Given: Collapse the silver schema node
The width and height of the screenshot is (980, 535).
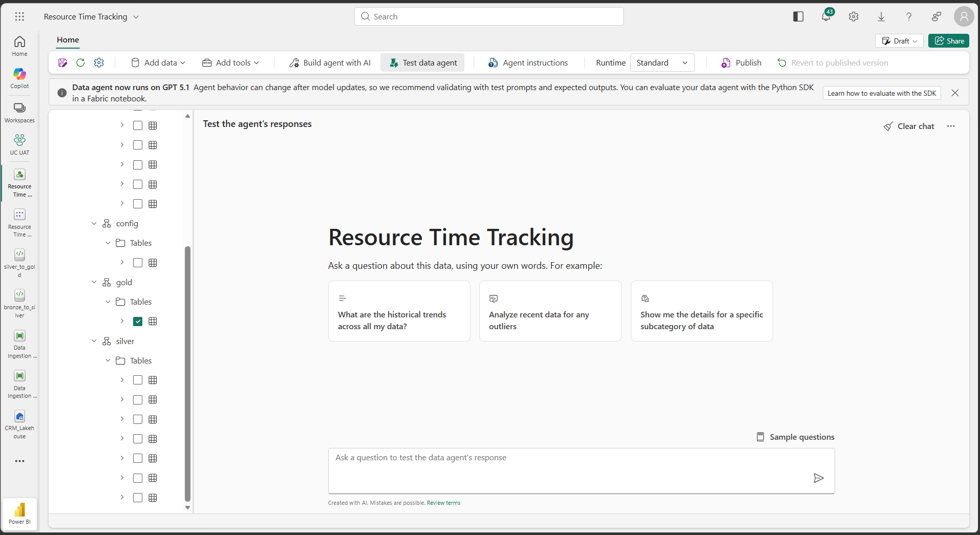Looking at the screenshot, I should [94, 341].
